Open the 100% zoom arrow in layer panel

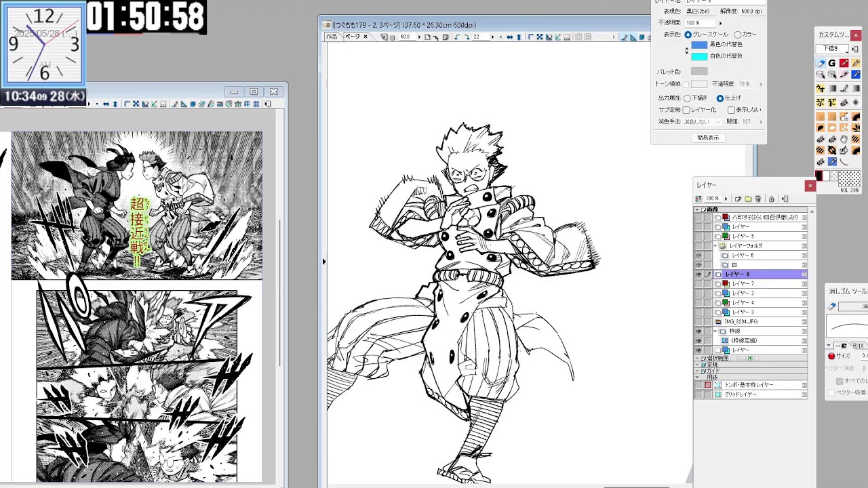pyautogui.click(x=726, y=199)
